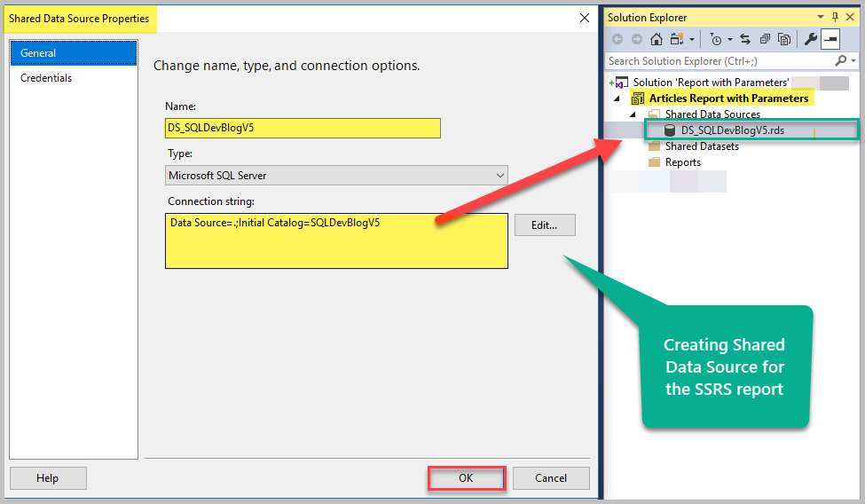Click inside the Connection string box
Screen dimensions: 865x504
[336, 241]
